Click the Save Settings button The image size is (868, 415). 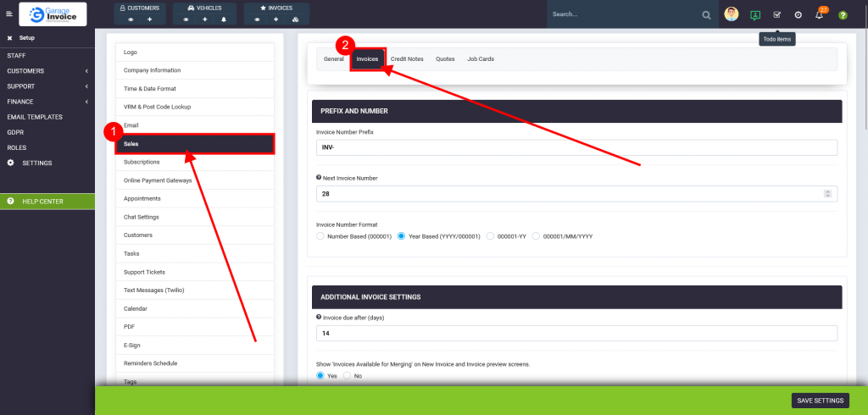click(x=820, y=401)
